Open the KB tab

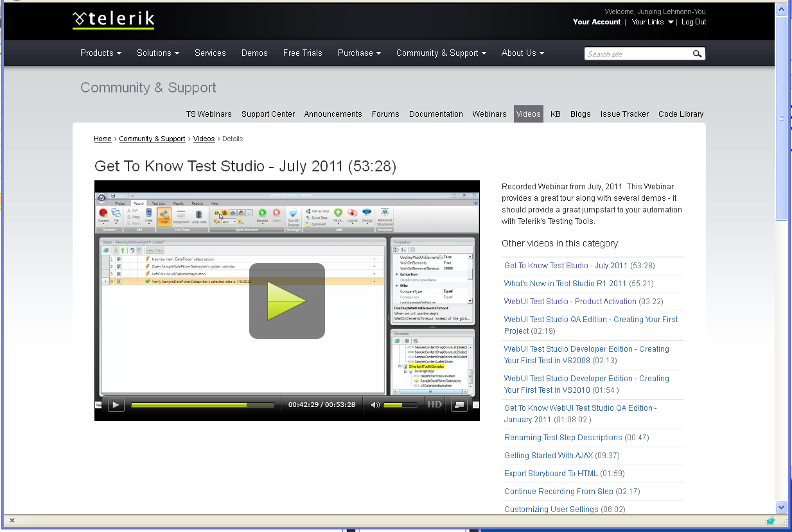pos(556,114)
